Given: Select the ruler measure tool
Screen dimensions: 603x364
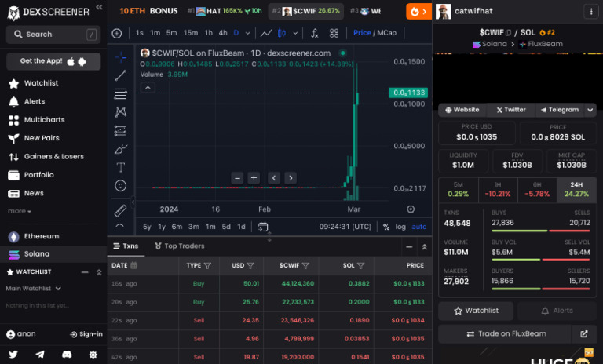Looking at the screenshot, I should (121, 210).
